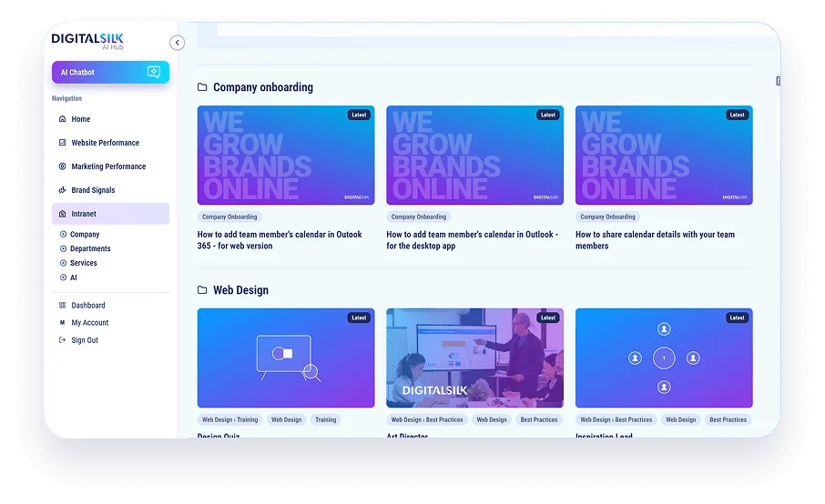Click Best Practices tag under Art Director card

[539, 419]
